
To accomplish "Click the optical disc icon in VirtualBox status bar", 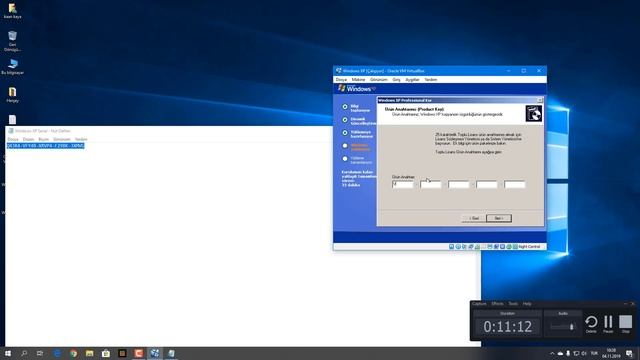I will pos(458,247).
